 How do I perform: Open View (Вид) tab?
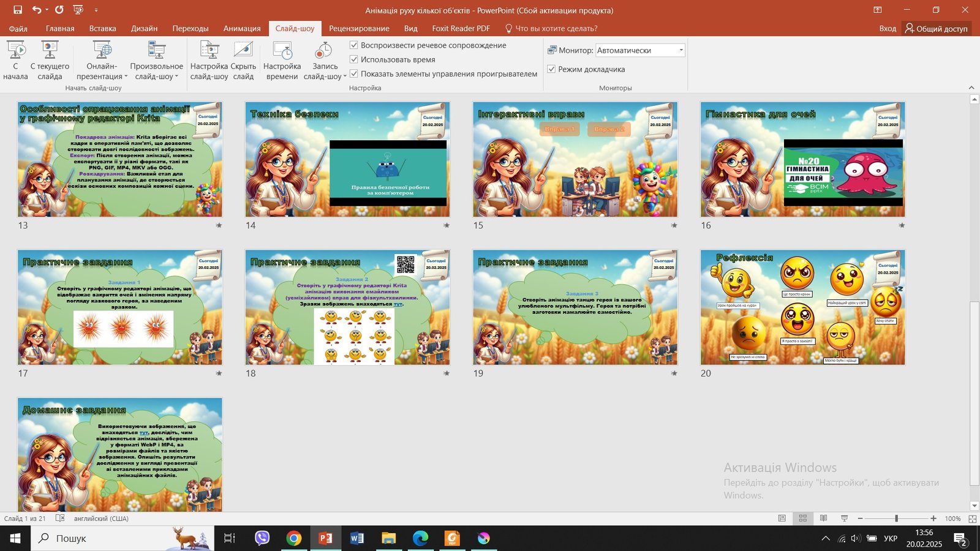(410, 28)
